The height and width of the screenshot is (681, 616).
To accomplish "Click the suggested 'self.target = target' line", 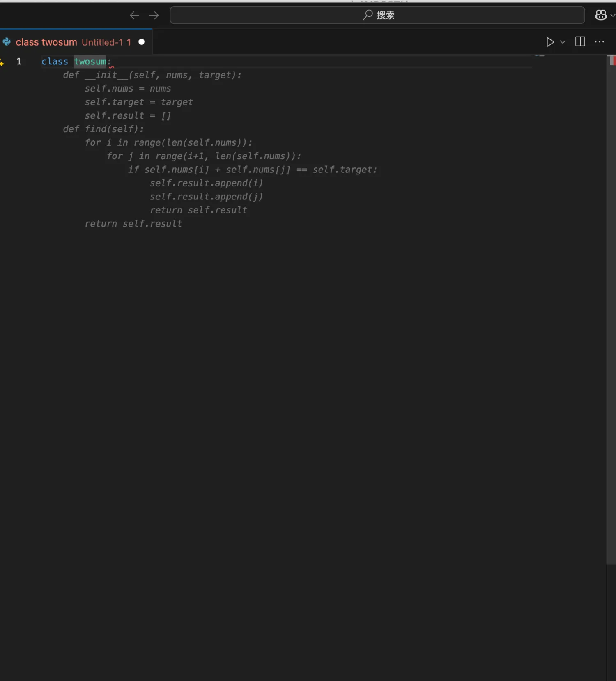I will [x=139, y=102].
